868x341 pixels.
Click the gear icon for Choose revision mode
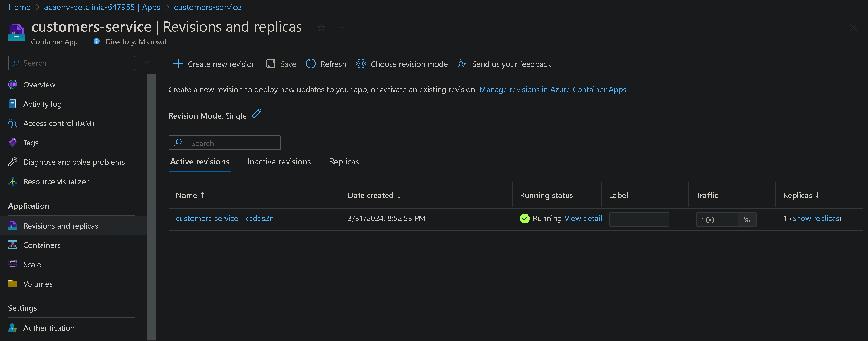(x=361, y=63)
